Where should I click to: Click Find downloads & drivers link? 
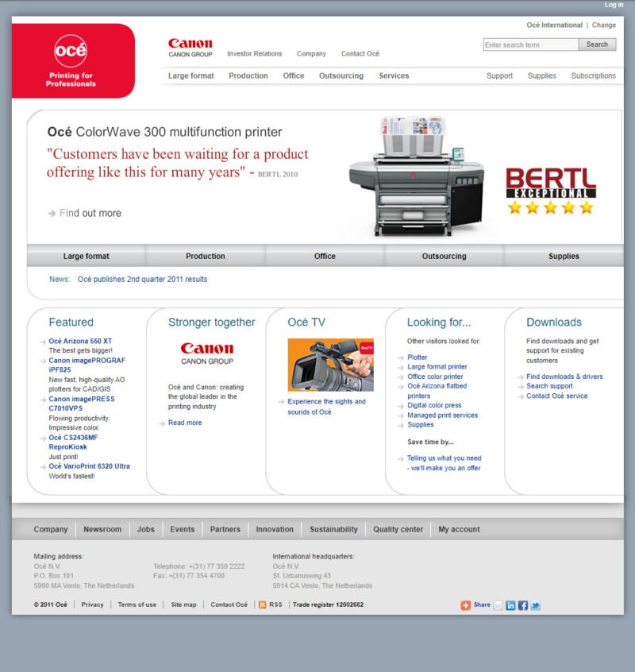(564, 377)
